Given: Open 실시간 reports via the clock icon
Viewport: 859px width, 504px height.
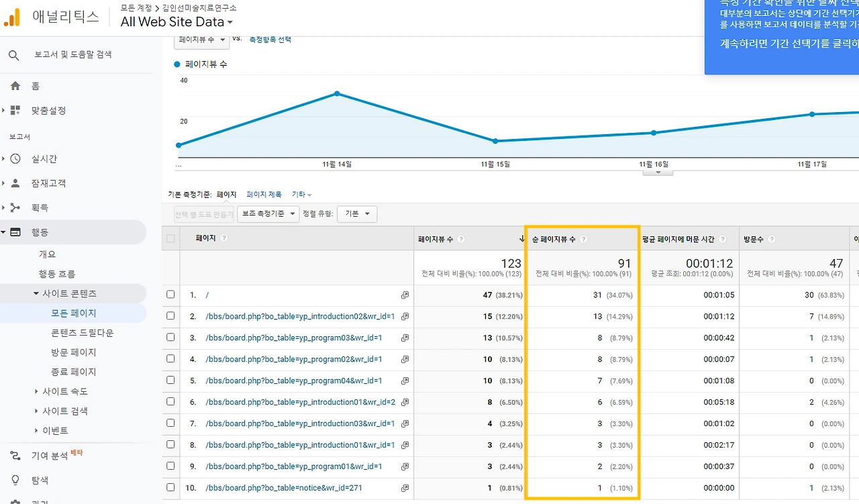Looking at the screenshot, I should (15, 159).
